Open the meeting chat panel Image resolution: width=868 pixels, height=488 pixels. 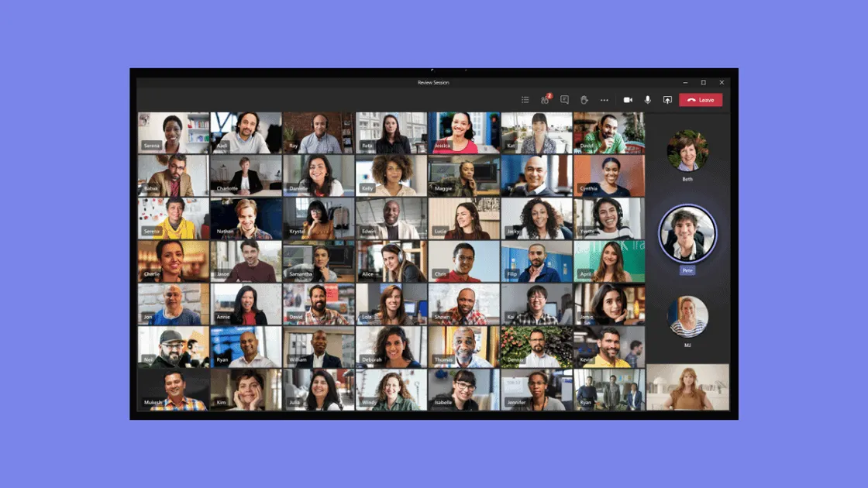click(564, 100)
